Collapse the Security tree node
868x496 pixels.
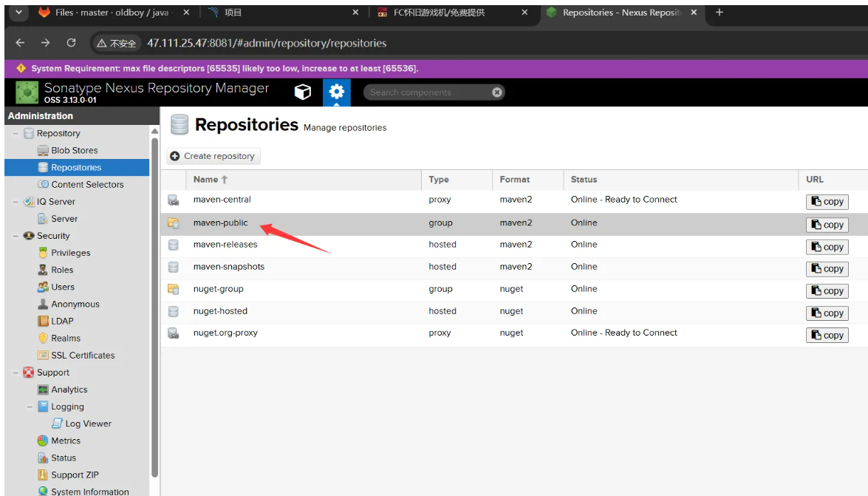[x=16, y=236]
